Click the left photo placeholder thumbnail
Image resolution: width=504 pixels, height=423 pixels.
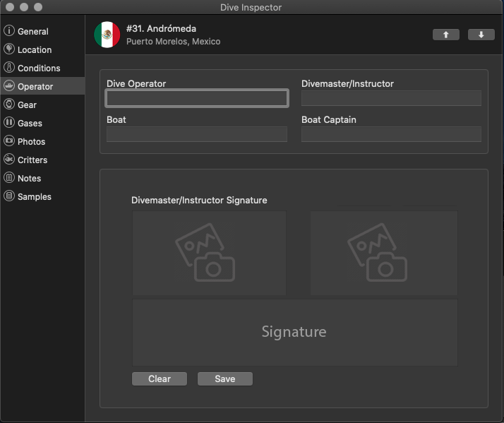209,253
